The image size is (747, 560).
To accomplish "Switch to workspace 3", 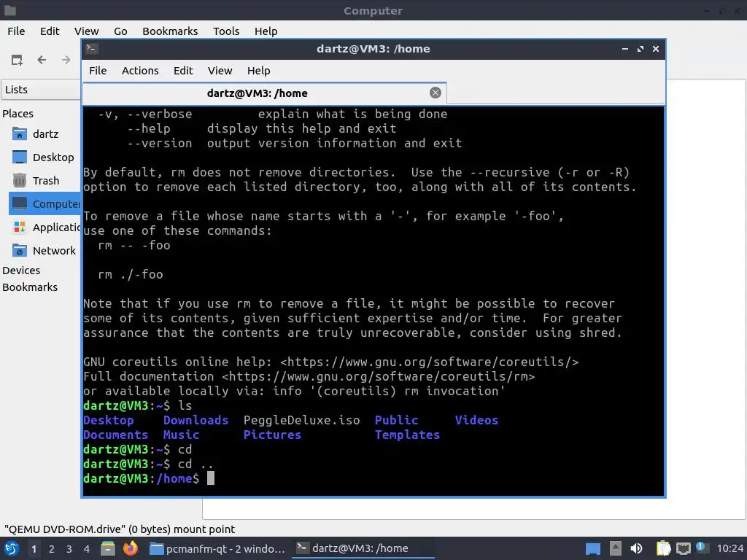I will tap(69, 548).
